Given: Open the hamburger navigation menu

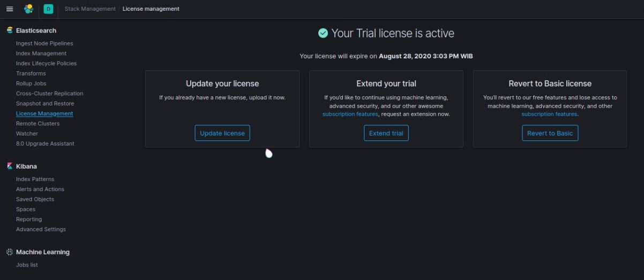Looking at the screenshot, I should tap(10, 9).
